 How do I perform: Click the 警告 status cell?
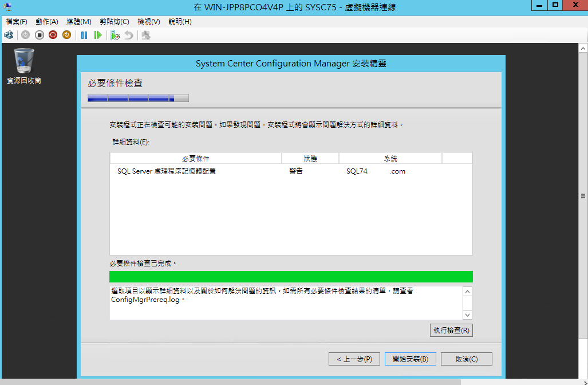click(x=296, y=171)
